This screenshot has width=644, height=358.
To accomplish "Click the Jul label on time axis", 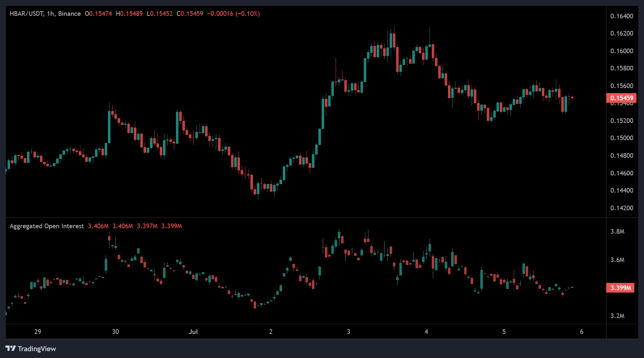I will 193,332.
